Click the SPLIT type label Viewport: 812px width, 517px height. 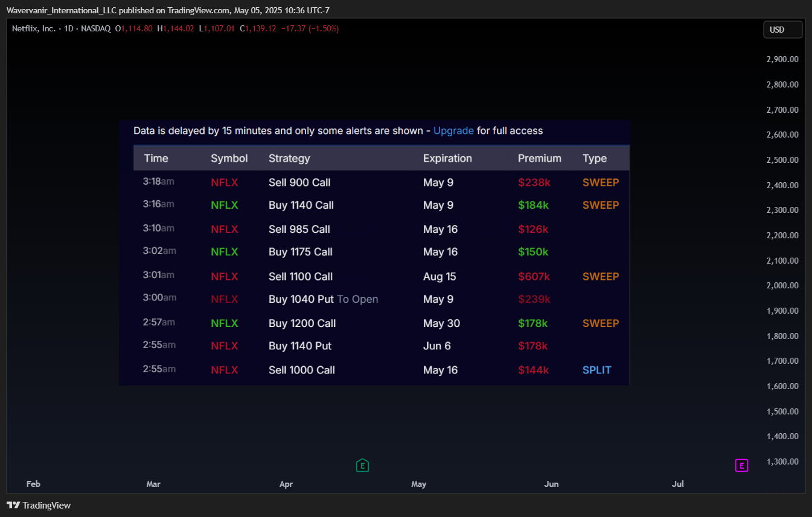tap(597, 370)
